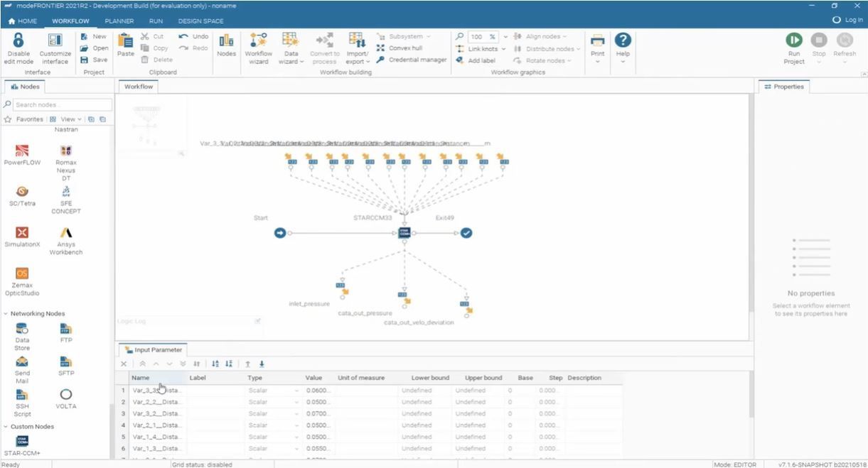Switch to the RUN tab
This screenshot has width=868, height=468.
[156, 21]
